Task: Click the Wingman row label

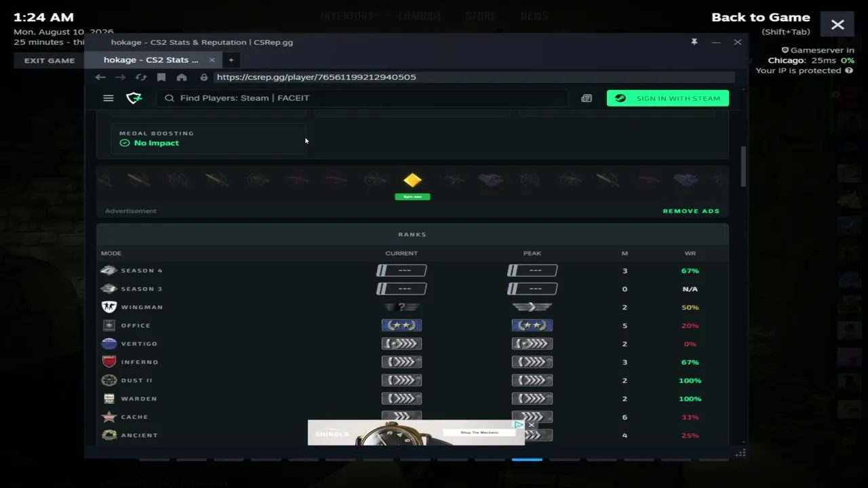Action: (142, 307)
